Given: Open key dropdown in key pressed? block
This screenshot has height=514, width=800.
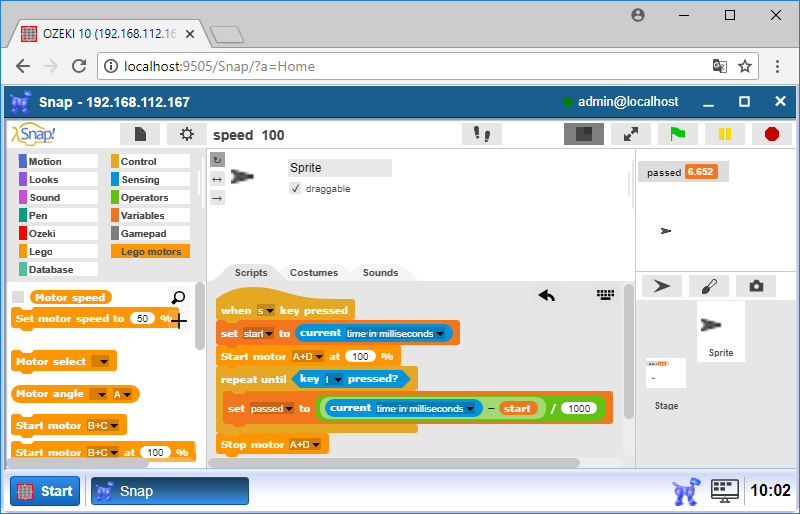Looking at the screenshot, I should (x=333, y=379).
